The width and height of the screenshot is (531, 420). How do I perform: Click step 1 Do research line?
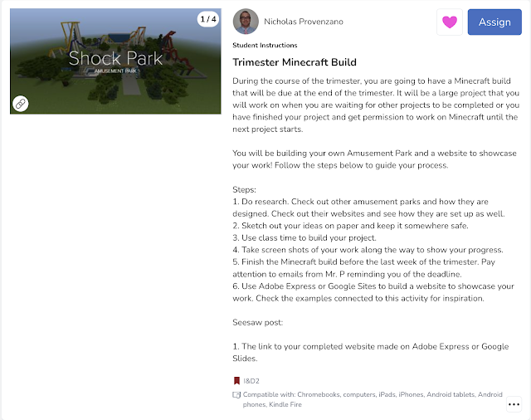368,208
